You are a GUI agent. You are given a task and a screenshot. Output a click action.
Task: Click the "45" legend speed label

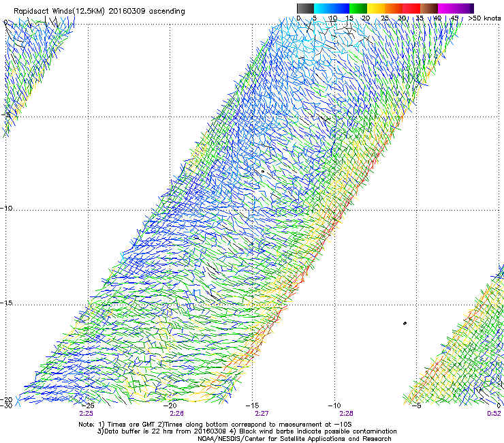point(454,18)
